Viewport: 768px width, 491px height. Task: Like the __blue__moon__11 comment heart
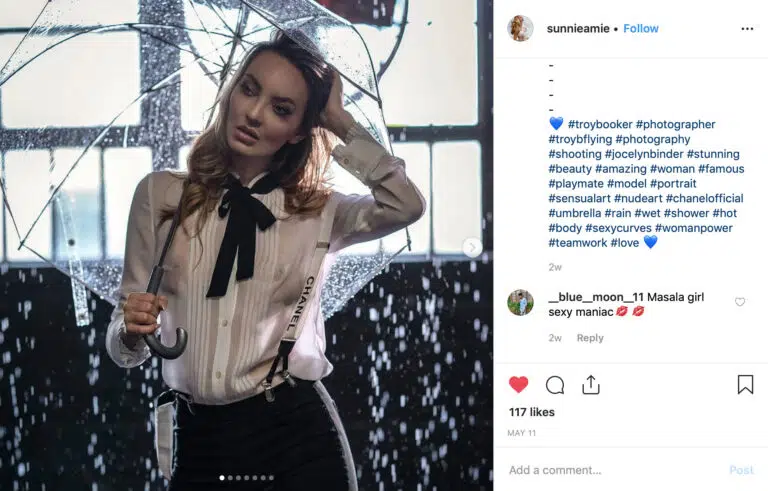point(740,302)
